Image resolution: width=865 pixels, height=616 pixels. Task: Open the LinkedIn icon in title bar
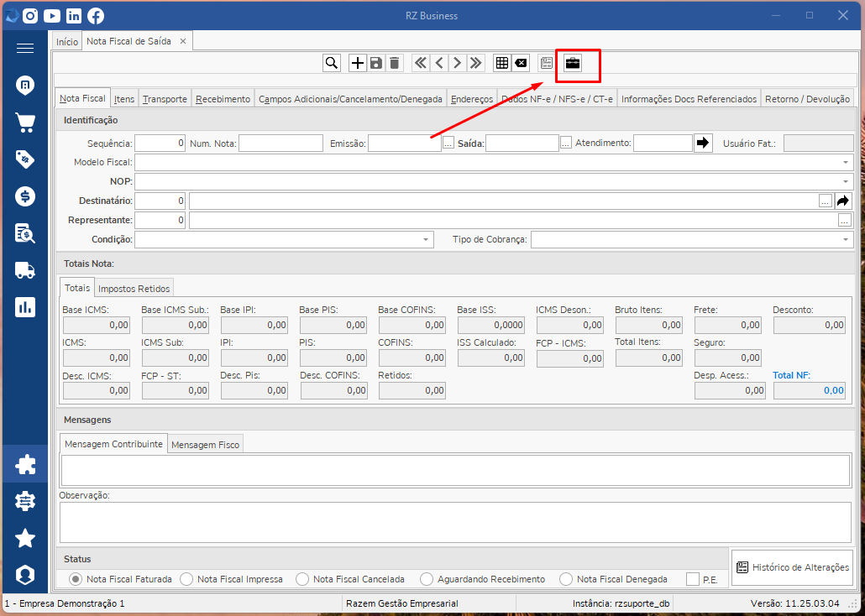click(x=73, y=15)
